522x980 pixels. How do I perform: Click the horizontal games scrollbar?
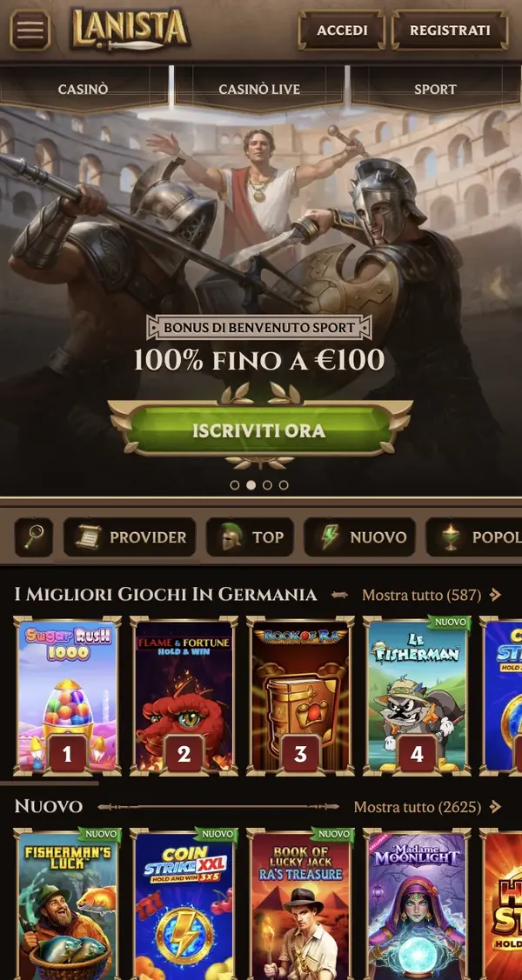tap(49, 783)
